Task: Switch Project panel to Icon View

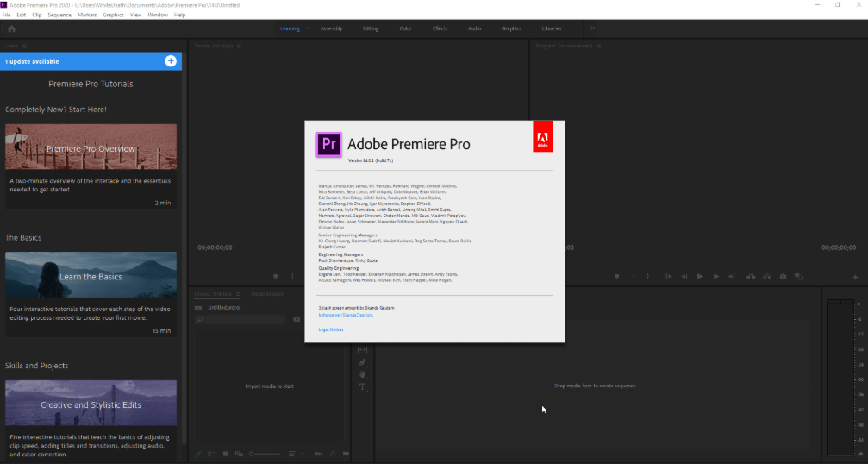Action: [x=225, y=454]
